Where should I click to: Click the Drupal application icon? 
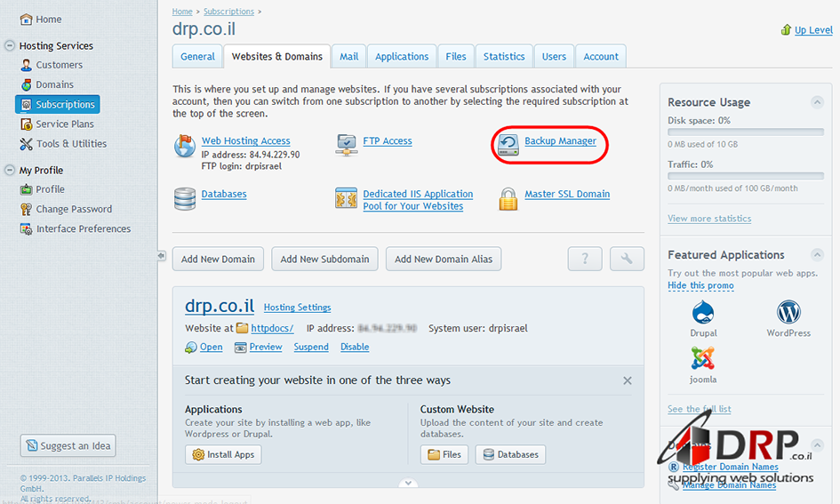pos(703,313)
